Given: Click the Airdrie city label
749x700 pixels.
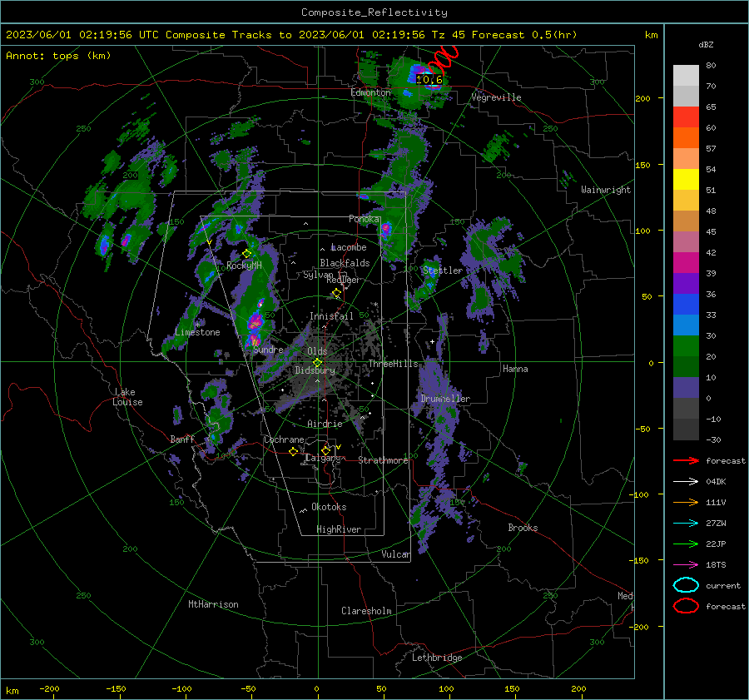Looking at the screenshot, I should tap(325, 424).
